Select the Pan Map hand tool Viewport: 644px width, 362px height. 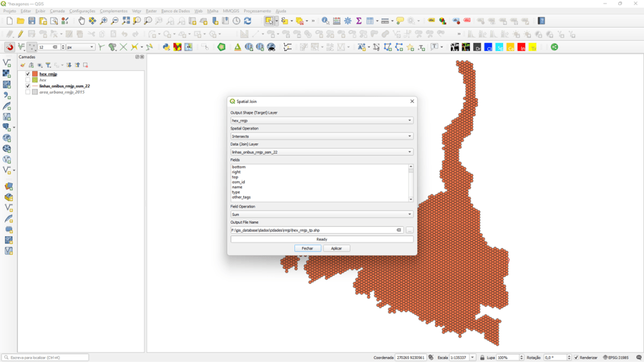point(81,21)
